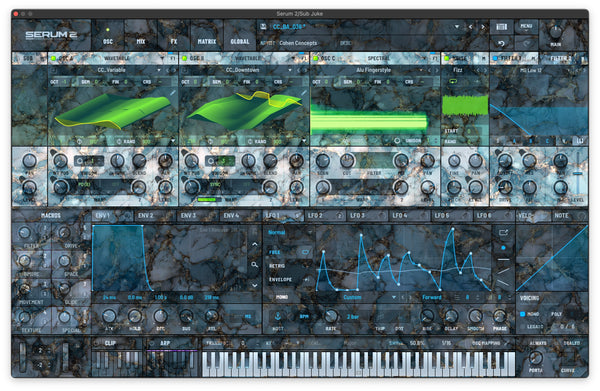Screen dimensions: 600x391
Task: Open the CC_Variable wavetable dropdown
Action: click(159, 70)
